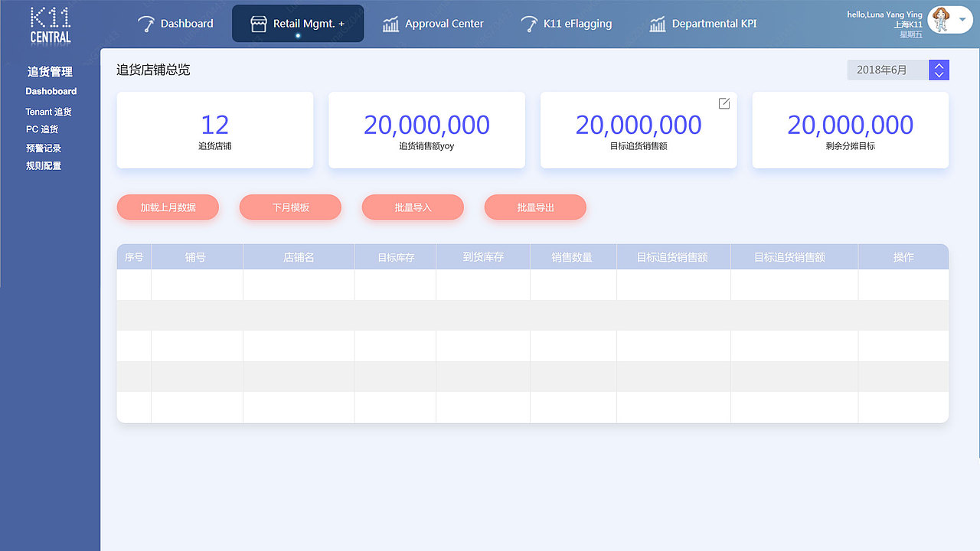Click the chart icon beside Approval Center

(x=390, y=24)
